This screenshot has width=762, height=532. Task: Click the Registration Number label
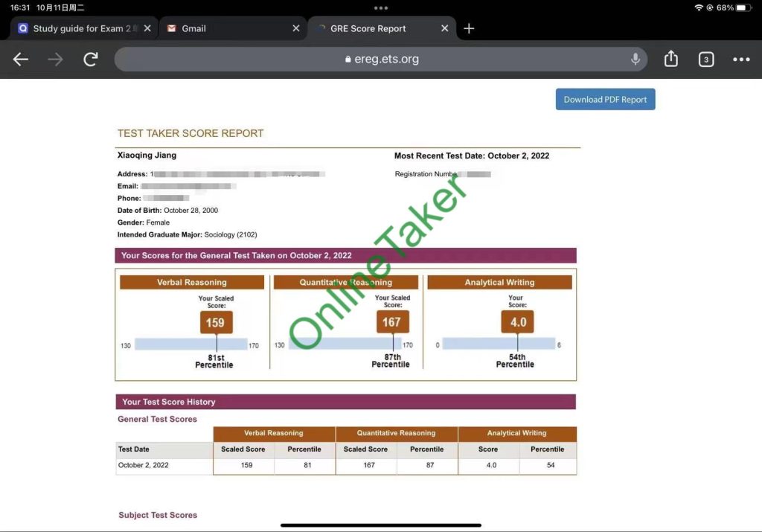tap(426, 174)
